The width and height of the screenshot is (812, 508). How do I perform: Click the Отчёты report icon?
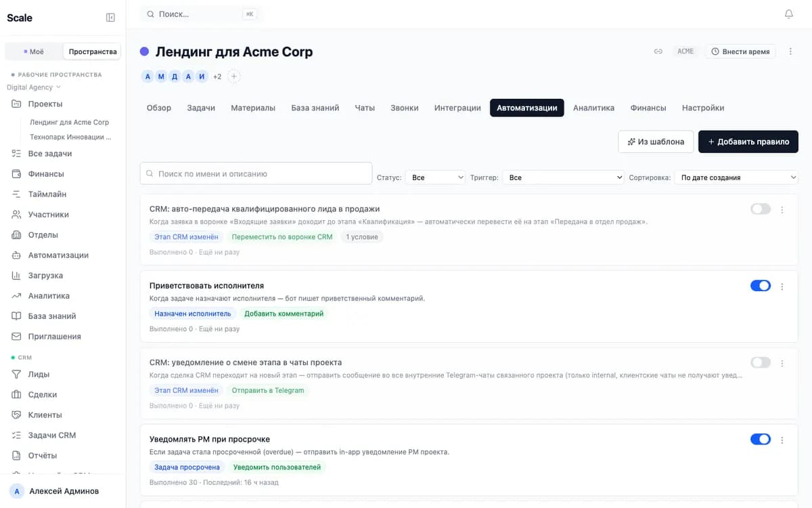tap(16, 456)
